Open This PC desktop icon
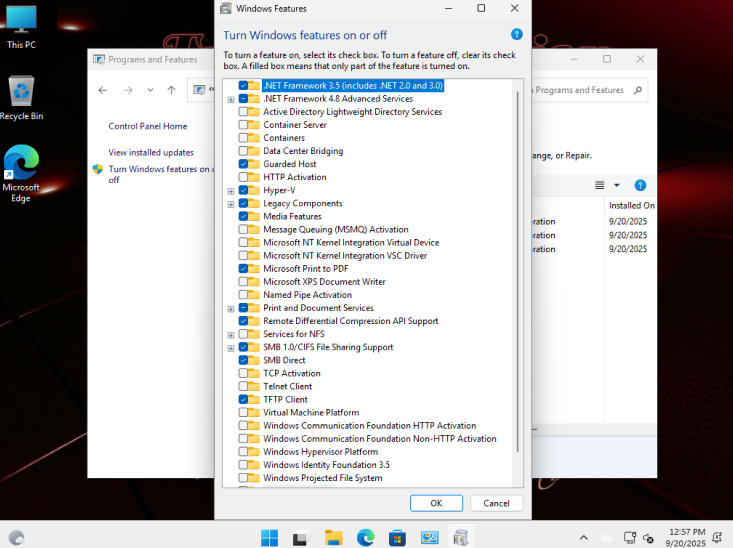 (x=21, y=27)
